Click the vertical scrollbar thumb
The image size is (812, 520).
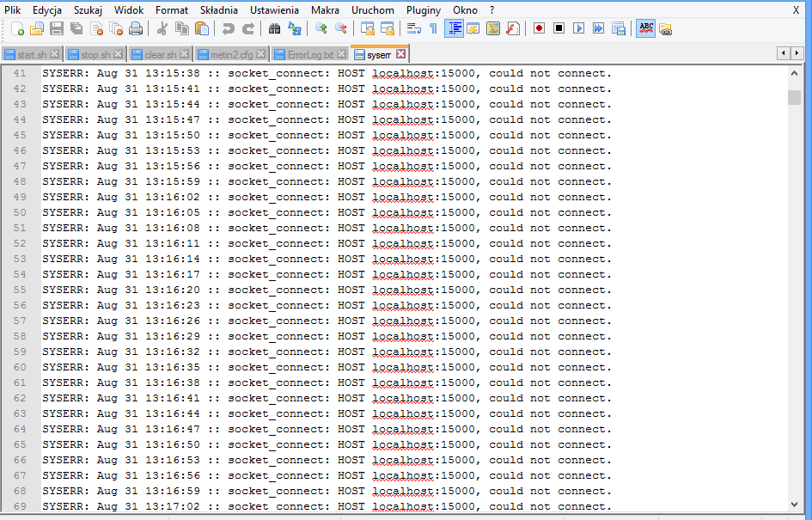point(795,97)
